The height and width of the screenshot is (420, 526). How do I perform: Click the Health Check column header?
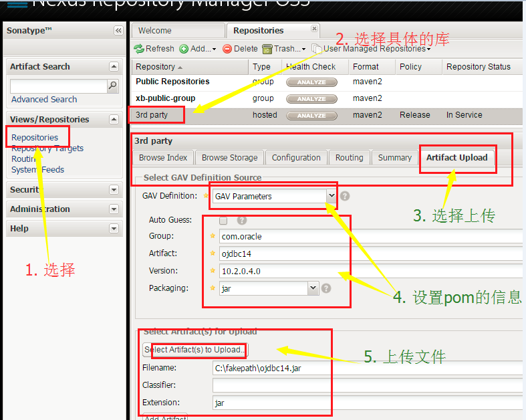click(x=315, y=67)
